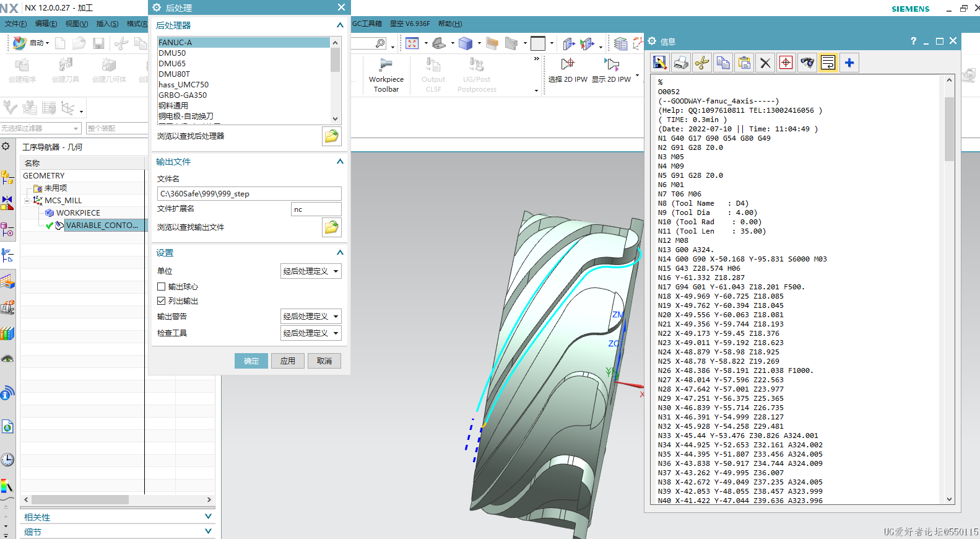This screenshot has height=539, width=980.
Task: Click the 应用 button
Action: [x=288, y=361]
